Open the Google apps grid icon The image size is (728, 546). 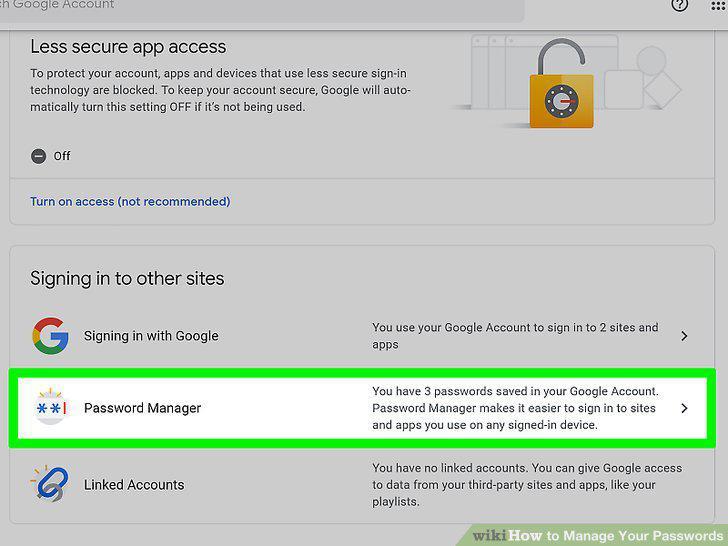[x=719, y=6]
